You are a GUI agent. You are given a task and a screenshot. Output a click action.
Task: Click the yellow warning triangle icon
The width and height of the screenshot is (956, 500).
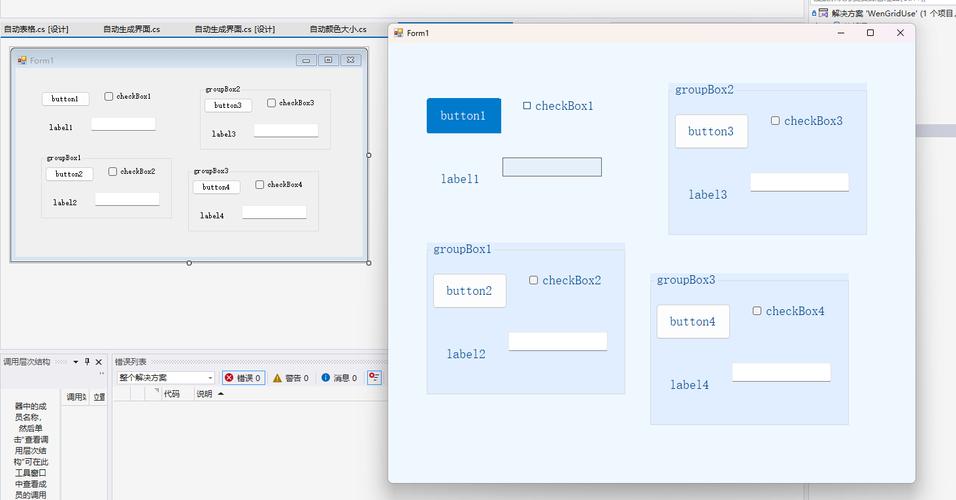(277, 378)
